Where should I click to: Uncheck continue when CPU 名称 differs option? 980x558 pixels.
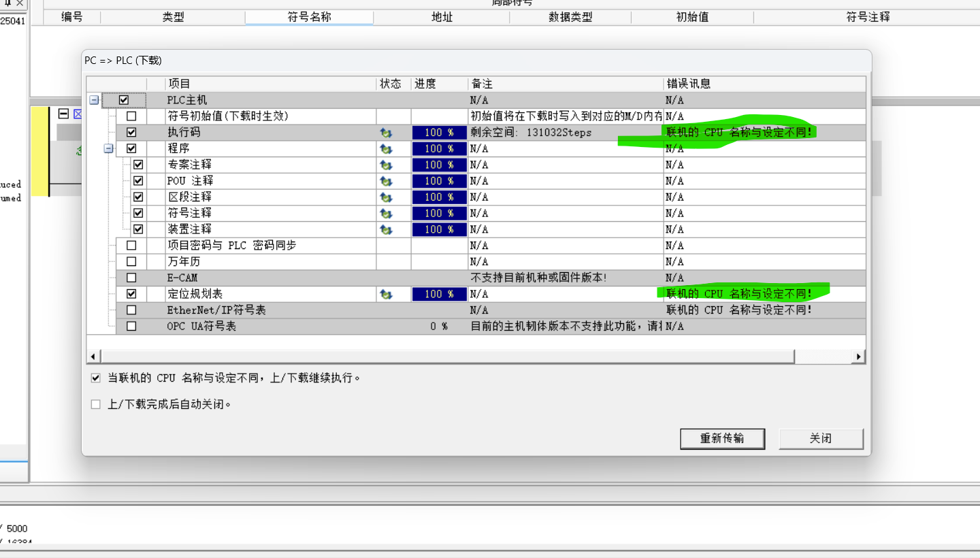[x=96, y=378]
